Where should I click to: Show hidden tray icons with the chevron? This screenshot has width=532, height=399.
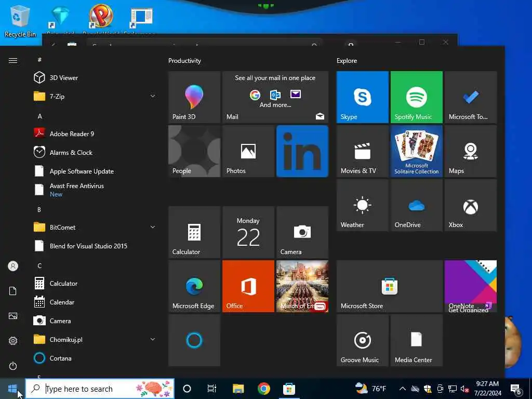click(x=403, y=389)
